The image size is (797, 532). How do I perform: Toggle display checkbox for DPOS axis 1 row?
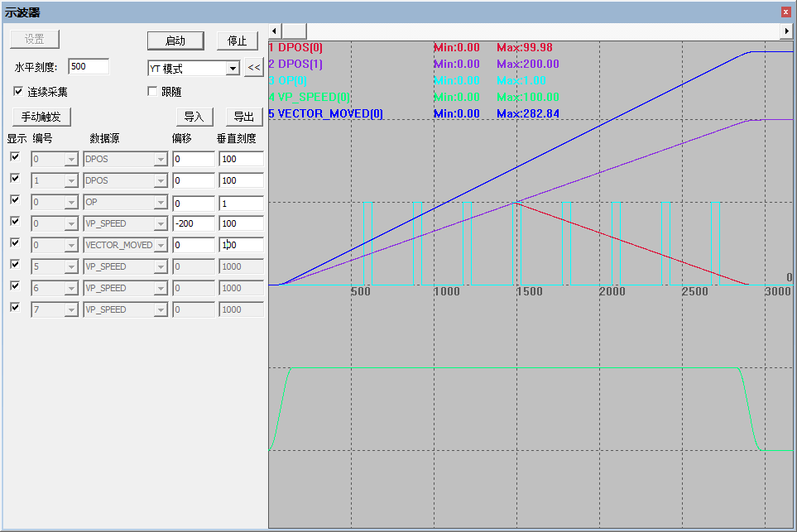click(x=15, y=179)
